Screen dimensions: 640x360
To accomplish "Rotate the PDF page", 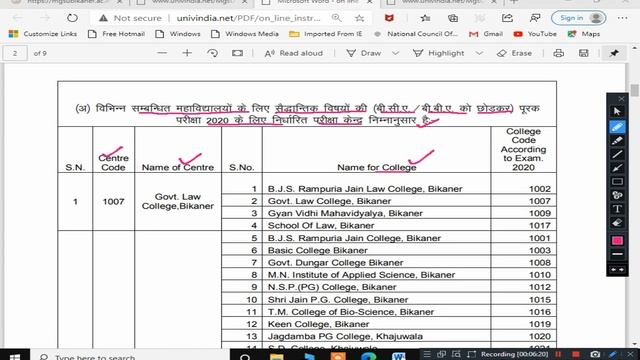I will pyautogui.click(x=212, y=53).
